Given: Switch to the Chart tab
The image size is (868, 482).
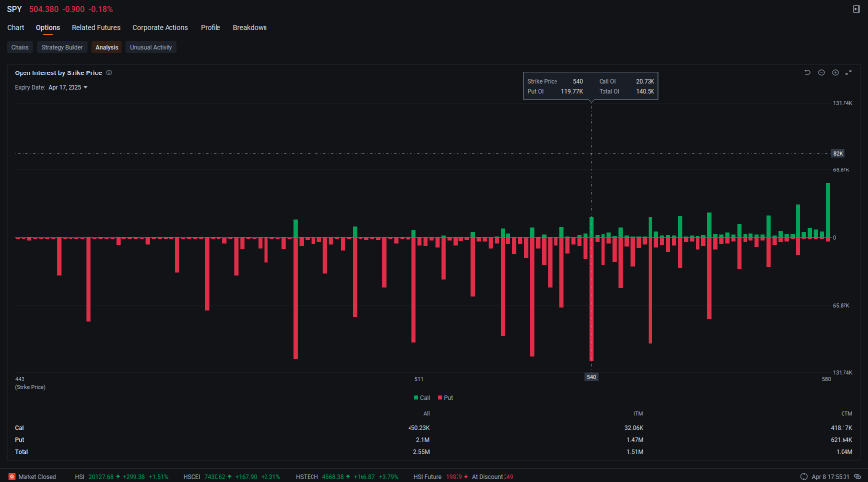Looking at the screenshot, I should 15,27.
